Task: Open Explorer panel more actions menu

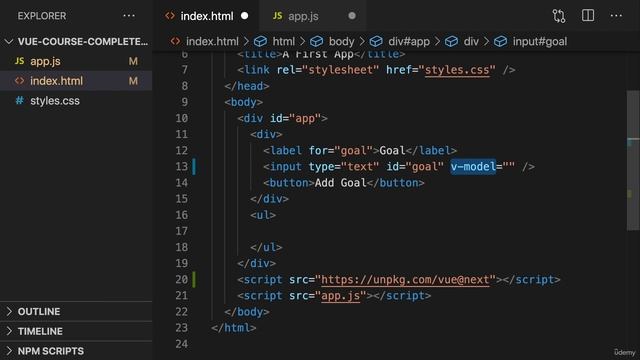Action: 129,16
